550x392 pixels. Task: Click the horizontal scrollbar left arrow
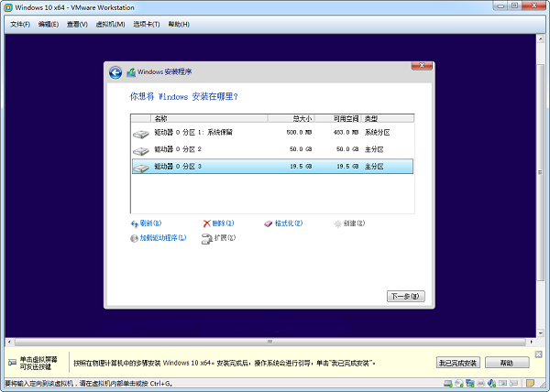[9, 342]
